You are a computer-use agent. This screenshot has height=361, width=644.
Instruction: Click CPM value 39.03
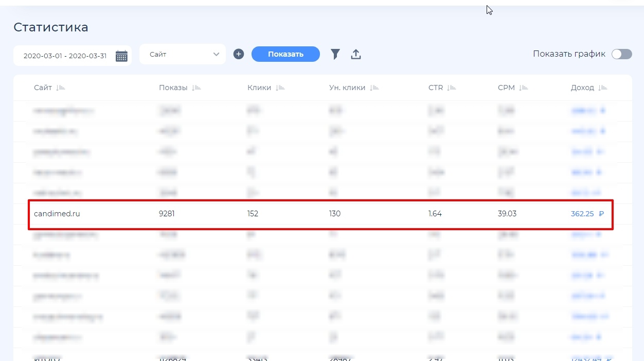[507, 214]
